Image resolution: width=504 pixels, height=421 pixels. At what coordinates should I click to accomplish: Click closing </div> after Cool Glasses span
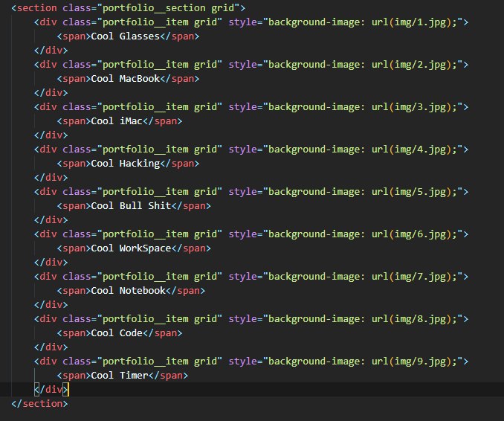(x=51, y=51)
